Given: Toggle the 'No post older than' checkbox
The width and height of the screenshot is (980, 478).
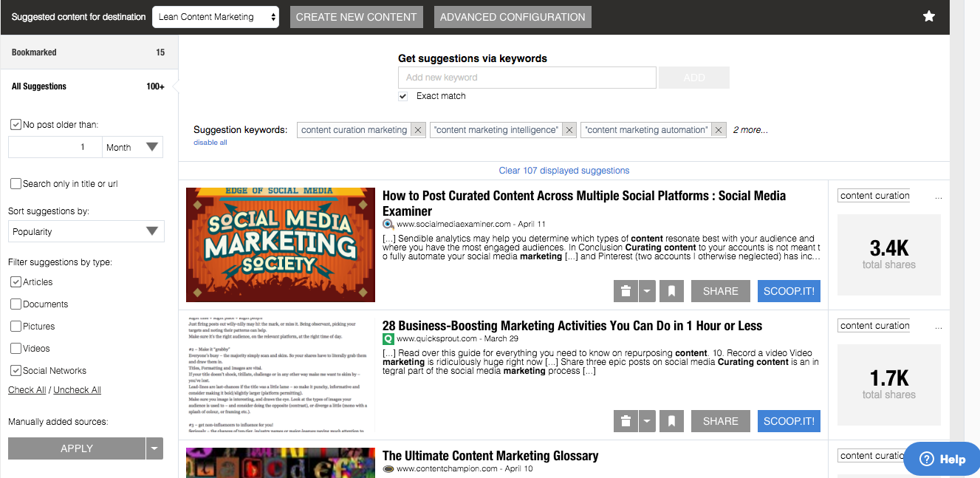Looking at the screenshot, I should 16,125.
